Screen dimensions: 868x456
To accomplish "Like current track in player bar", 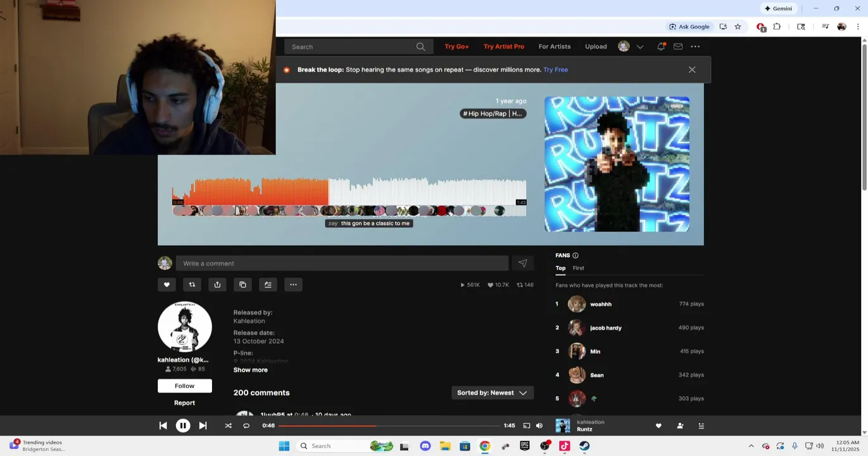I will point(658,426).
